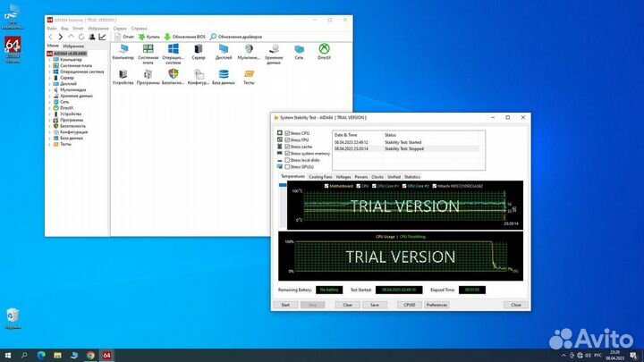644x362 pixels.
Task: Open Preferences in Stability Test
Action: coord(436,305)
